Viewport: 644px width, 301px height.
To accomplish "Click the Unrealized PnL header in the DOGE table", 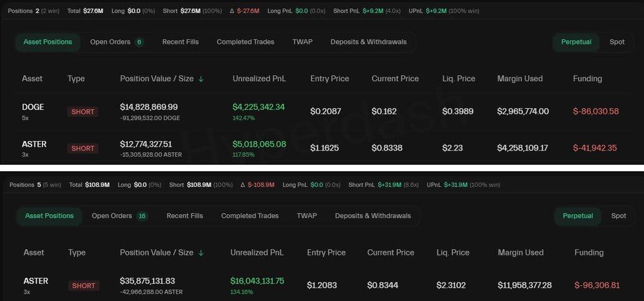I will pyautogui.click(x=259, y=79).
